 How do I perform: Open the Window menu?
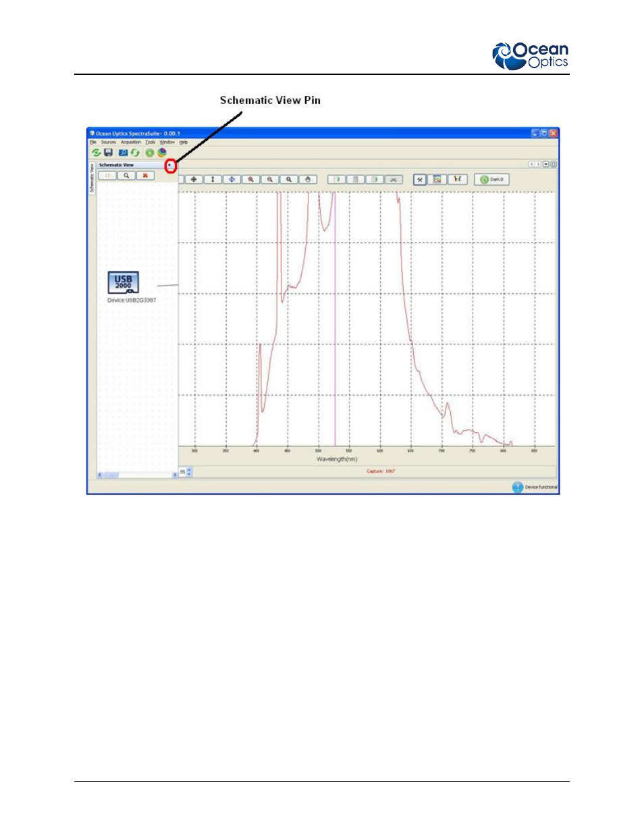tap(167, 142)
